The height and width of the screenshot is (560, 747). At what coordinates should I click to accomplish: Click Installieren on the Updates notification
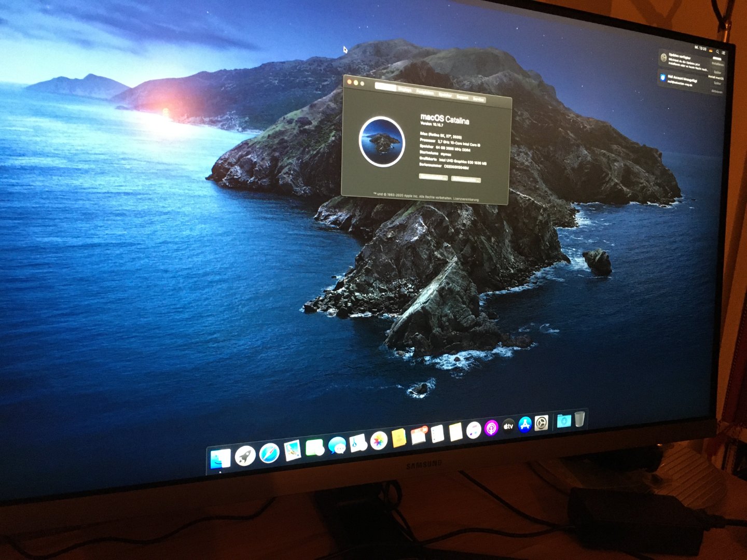717,64
